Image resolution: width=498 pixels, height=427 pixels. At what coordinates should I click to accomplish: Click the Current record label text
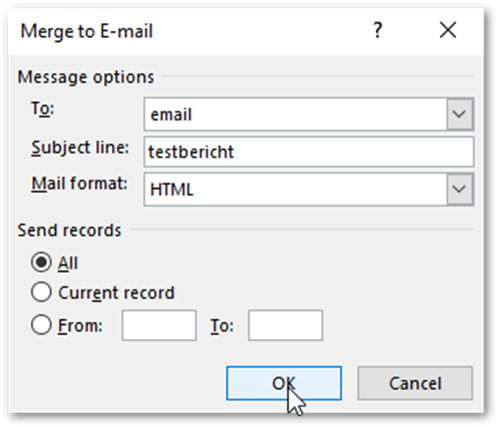tap(116, 293)
